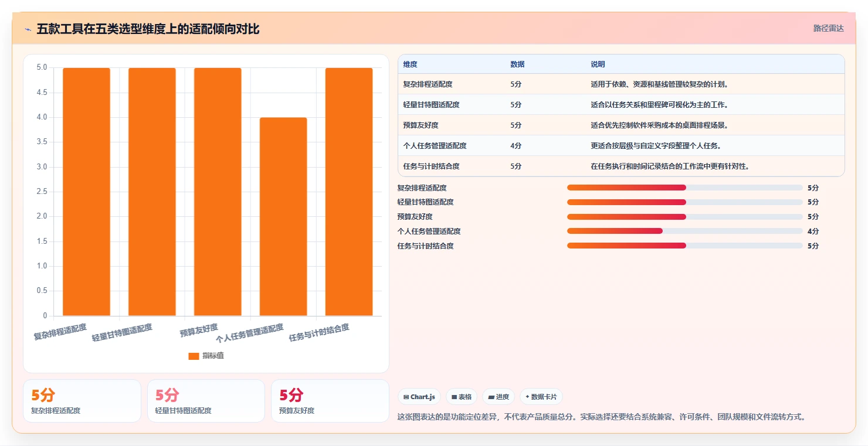Select the 任务与计时结合度 bar in chart
This screenshot has height=446, width=868.
(x=349, y=192)
